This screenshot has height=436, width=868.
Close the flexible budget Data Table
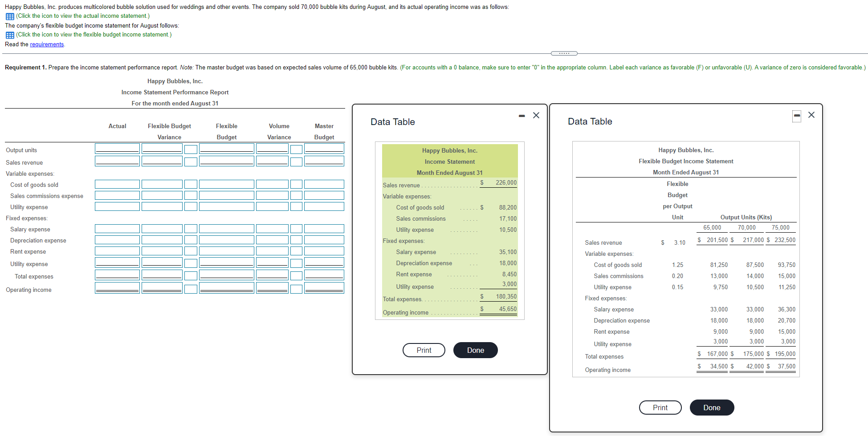click(x=811, y=115)
